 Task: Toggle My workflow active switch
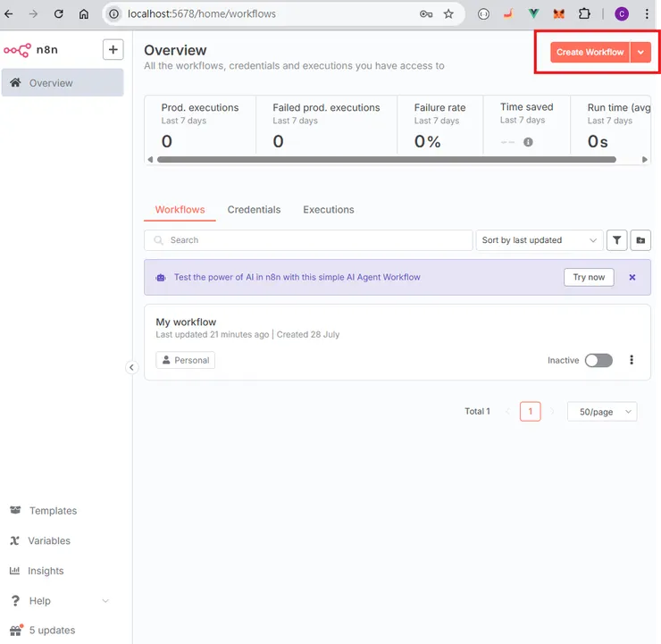(598, 360)
